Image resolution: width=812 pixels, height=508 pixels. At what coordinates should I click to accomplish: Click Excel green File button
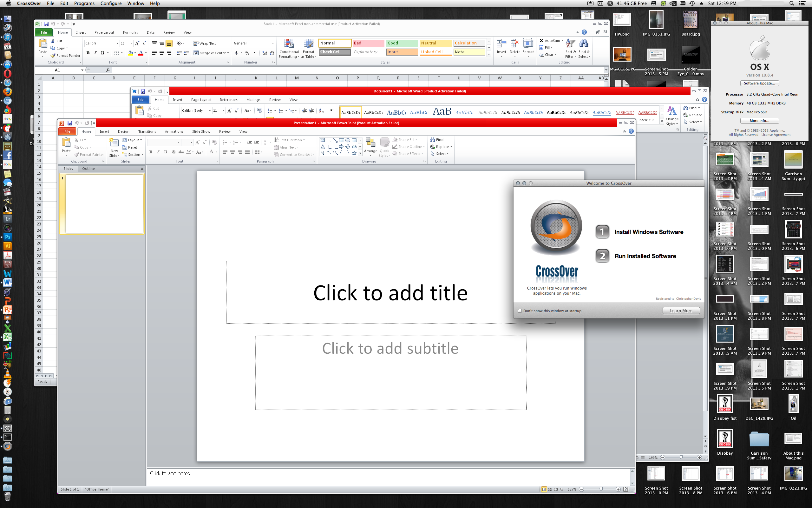click(44, 33)
